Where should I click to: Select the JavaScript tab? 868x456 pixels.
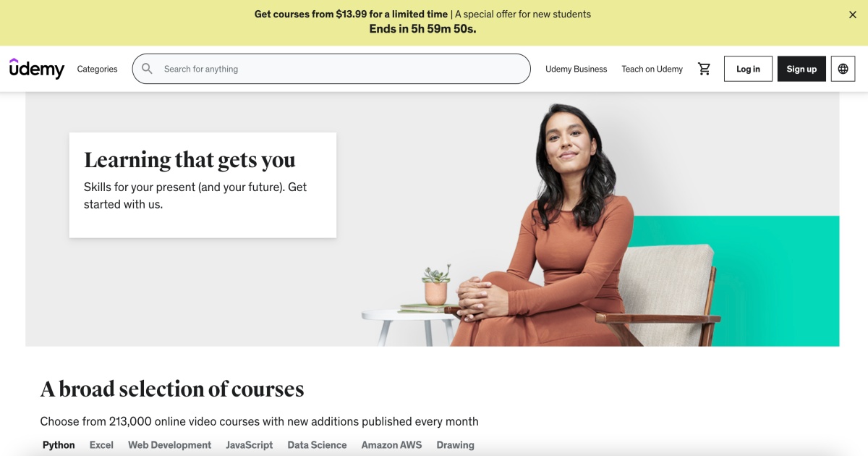click(250, 445)
